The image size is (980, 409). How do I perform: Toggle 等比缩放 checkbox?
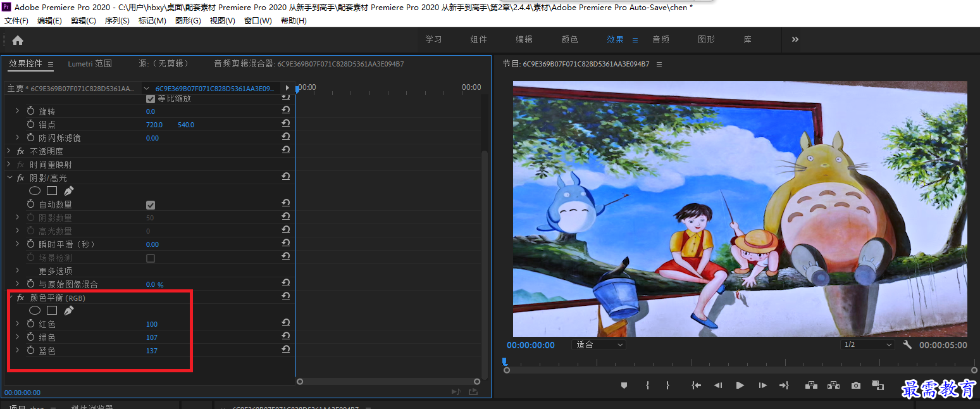(x=151, y=99)
